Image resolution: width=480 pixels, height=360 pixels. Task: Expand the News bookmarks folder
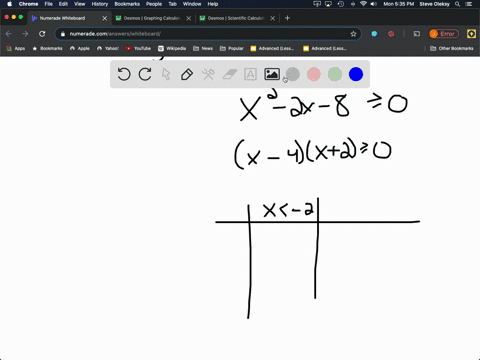point(203,48)
